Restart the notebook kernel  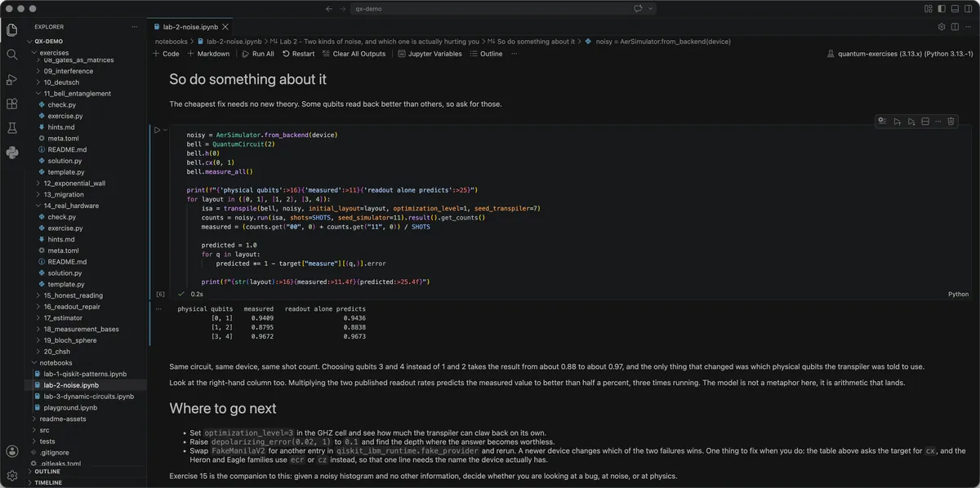[x=298, y=54]
